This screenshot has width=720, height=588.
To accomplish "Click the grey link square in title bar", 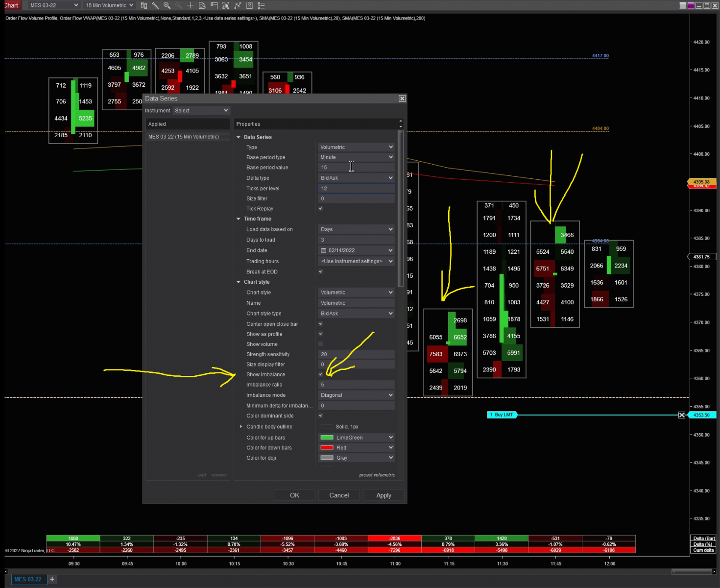I will point(683,5).
